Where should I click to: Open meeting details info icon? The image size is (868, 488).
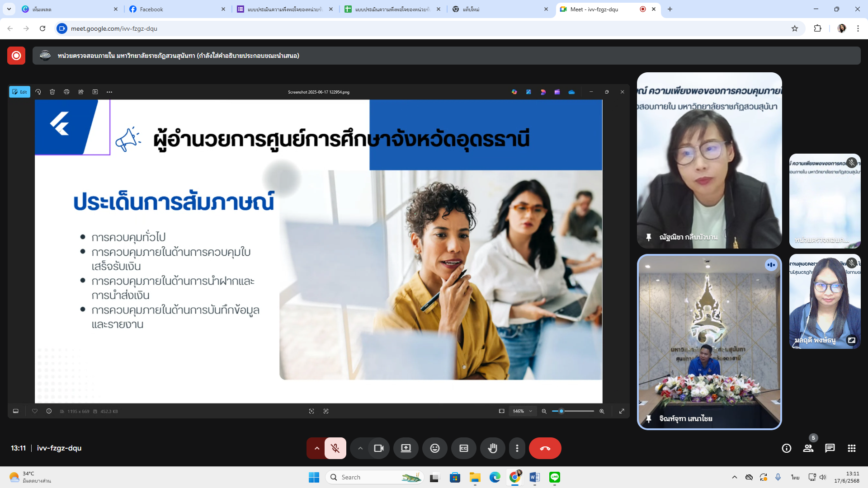[x=786, y=448]
